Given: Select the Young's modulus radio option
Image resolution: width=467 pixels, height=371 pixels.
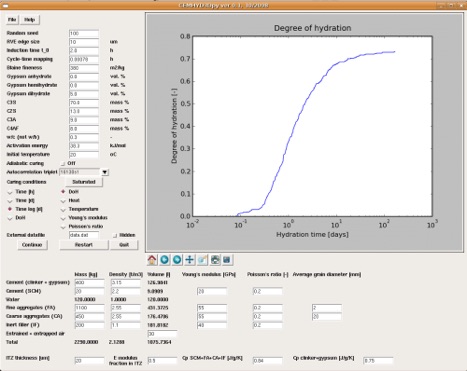Looking at the screenshot, I should pyautogui.click(x=63, y=218).
